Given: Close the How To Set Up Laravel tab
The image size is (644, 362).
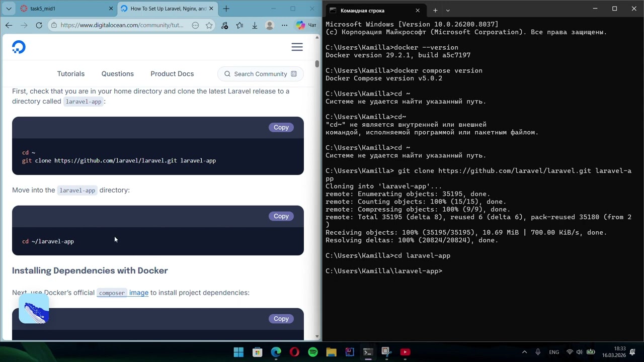Looking at the screenshot, I should [211, 9].
